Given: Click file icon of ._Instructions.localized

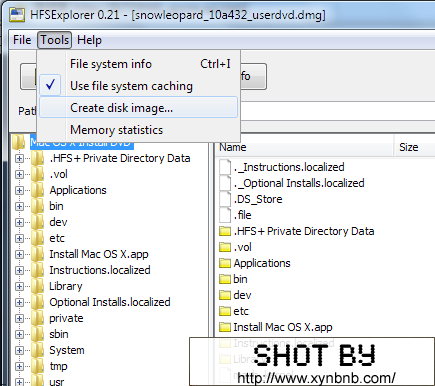Looking at the screenshot, I should click(x=225, y=167).
